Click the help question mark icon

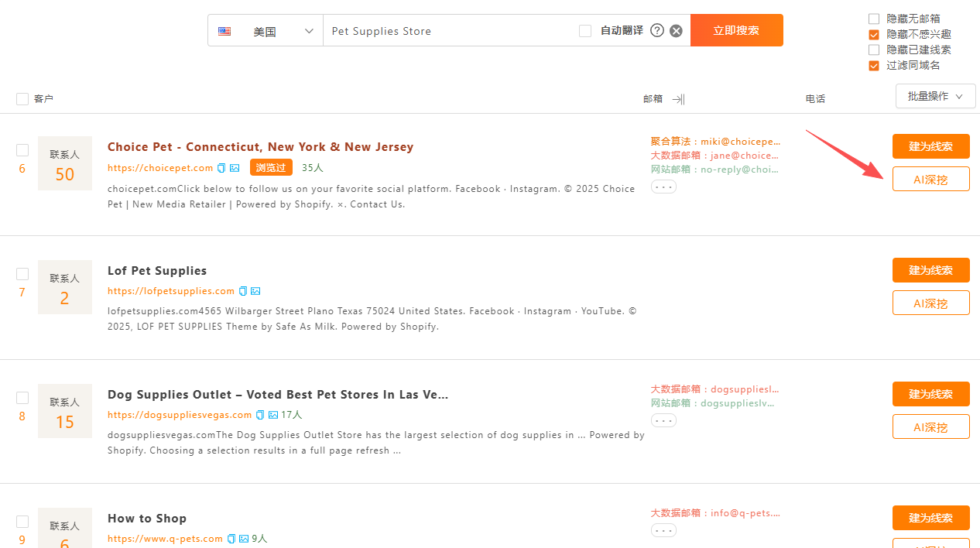[x=657, y=31]
